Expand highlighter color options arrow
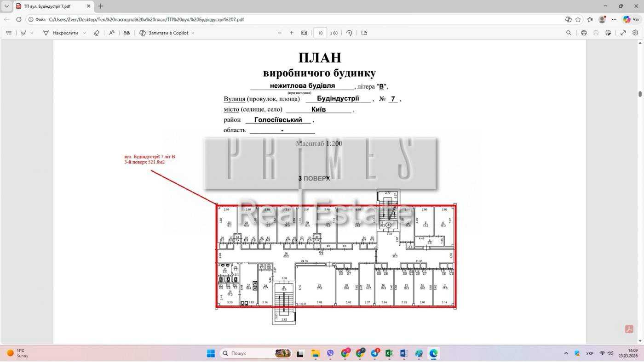Image resolution: width=644 pixels, height=362 pixels. point(32,33)
